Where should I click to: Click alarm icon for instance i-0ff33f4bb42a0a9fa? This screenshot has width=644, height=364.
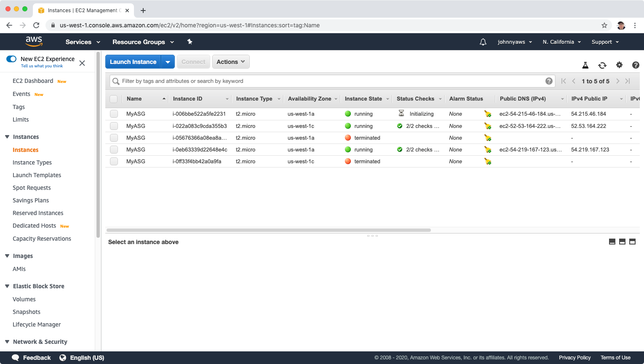[x=488, y=161]
